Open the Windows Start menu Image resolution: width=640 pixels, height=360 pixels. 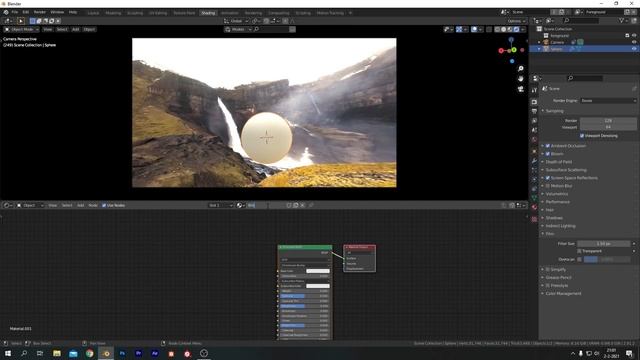tap(8, 353)
